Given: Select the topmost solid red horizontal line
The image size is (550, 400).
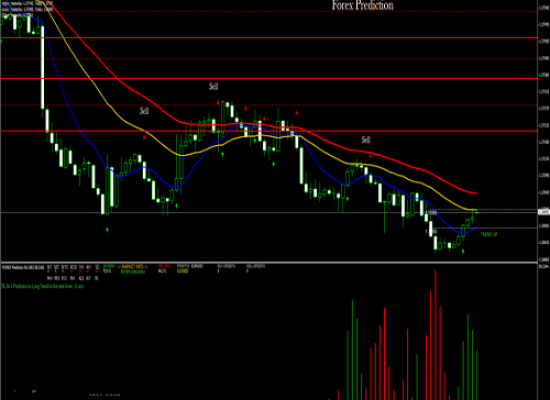Looking at the screenshot, I should [x=269, y=38].
